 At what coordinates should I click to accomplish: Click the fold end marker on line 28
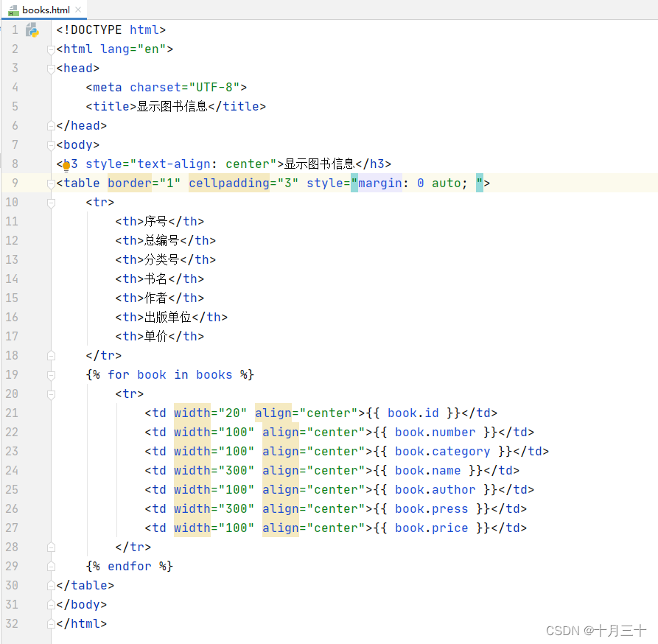(x=51, y=547)
